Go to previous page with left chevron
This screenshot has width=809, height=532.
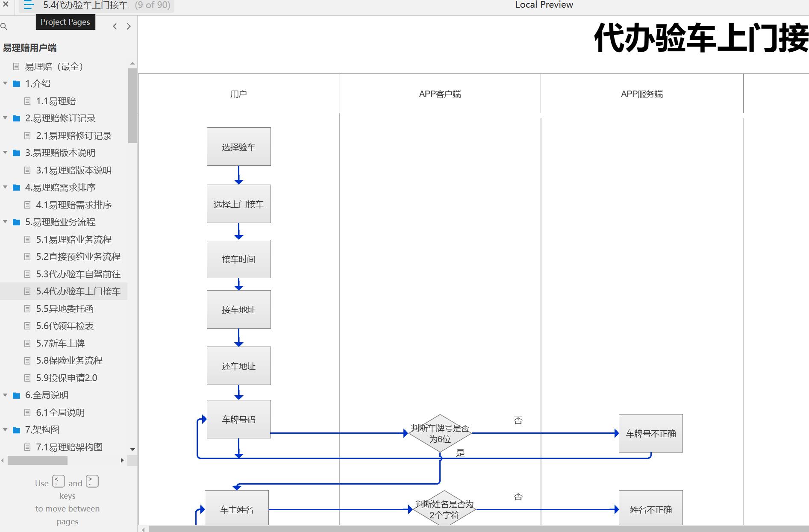coord(115,26)
